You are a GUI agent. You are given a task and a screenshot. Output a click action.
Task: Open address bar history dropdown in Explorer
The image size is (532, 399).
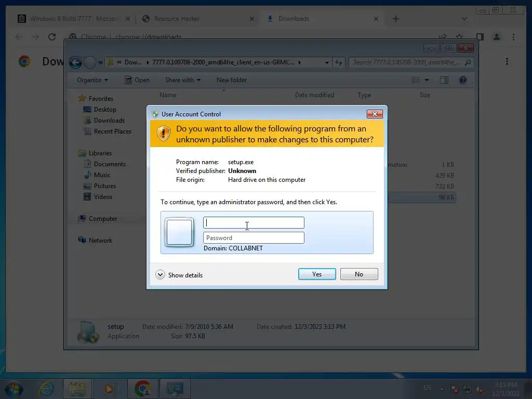[x=326, y=63]
